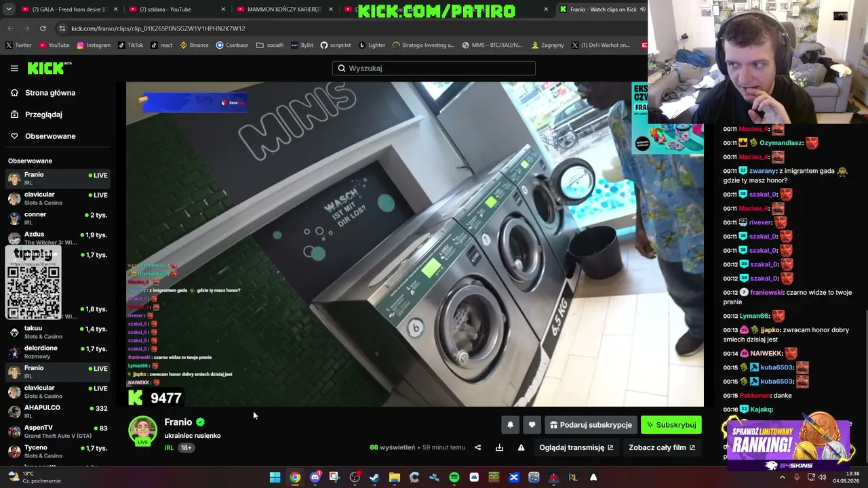Screen dimensions: 868x488
Task: Reload the page in the browser
Action: (x=43, y=28)
